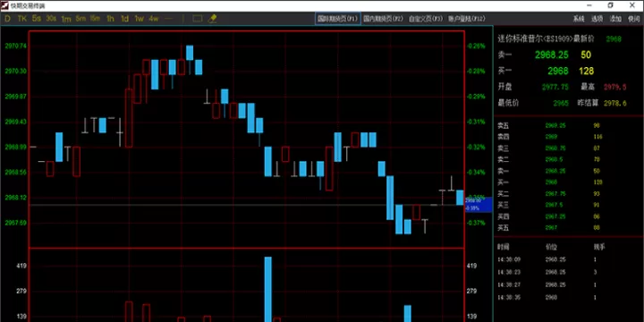Open the 国际期货页(F1) tab

[338, 19]
